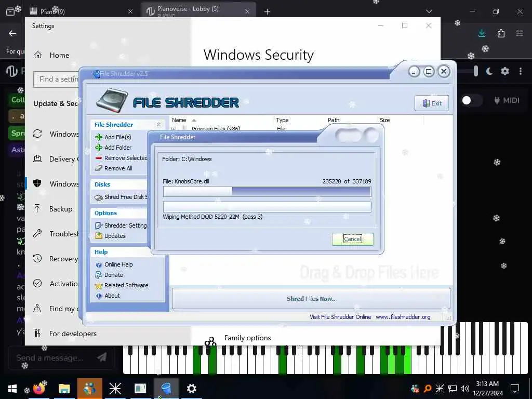This screenshot has width=532, height=399.
Task: Collapse the File Shredder sidebar panel
Action: [158, 125]
